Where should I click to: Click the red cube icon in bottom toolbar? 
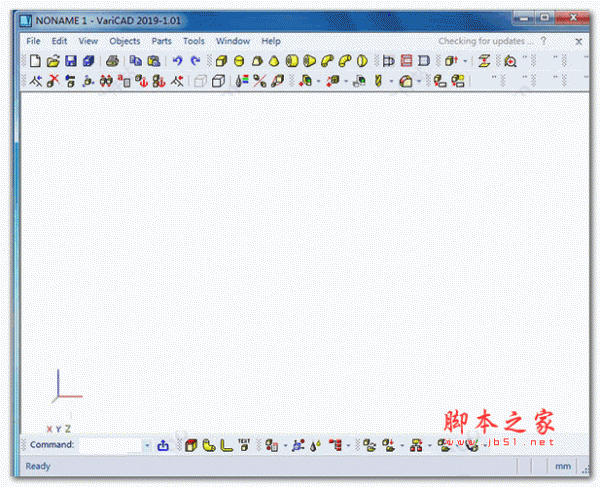click(191, 445)
